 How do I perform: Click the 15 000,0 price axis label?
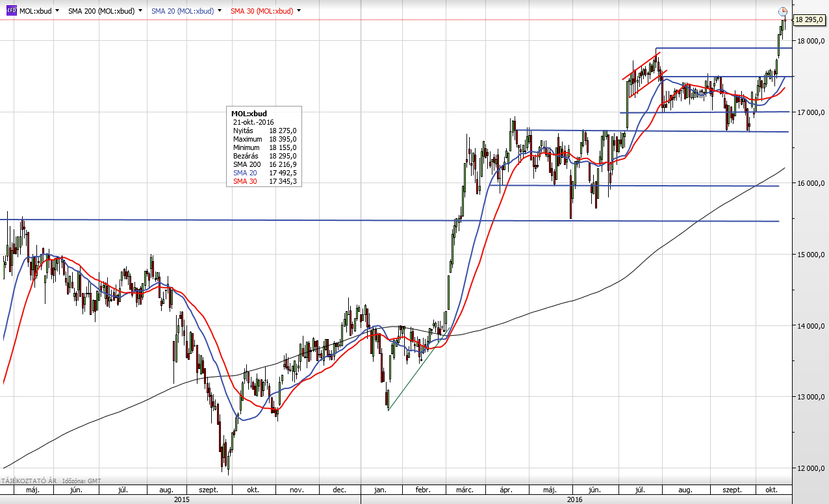[812, 255]
